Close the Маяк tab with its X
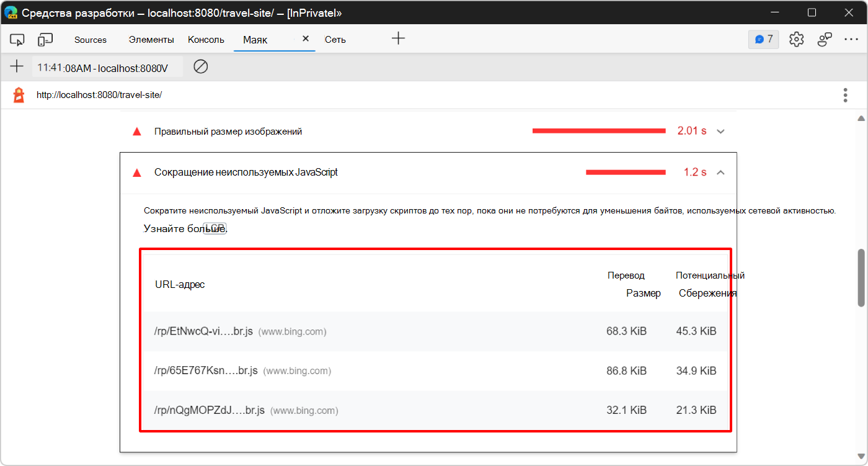868x466 pixels. click(305, 38)
